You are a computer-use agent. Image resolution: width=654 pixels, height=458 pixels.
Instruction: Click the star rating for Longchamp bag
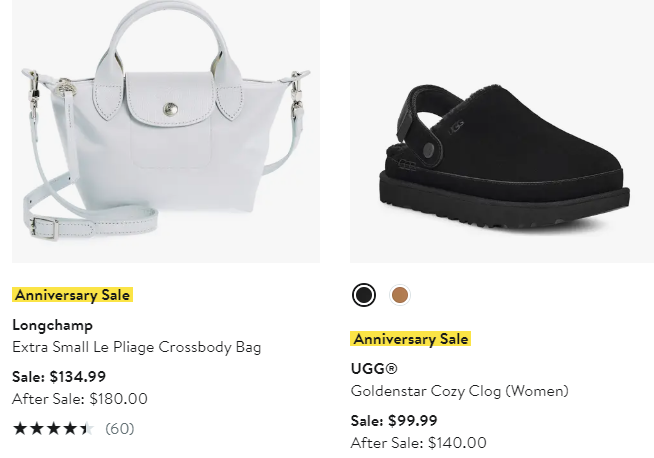[52, 429]
